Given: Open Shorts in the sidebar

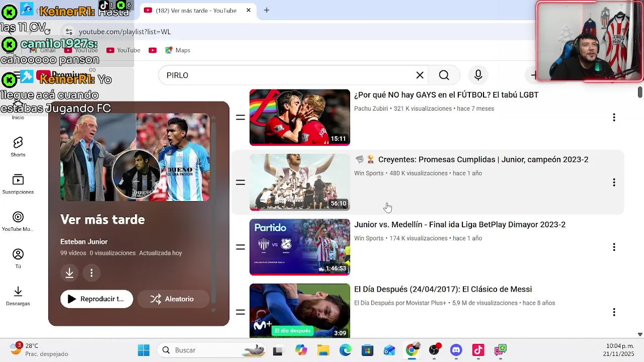Looking at the screenshot, I should (x=18, y=147).
